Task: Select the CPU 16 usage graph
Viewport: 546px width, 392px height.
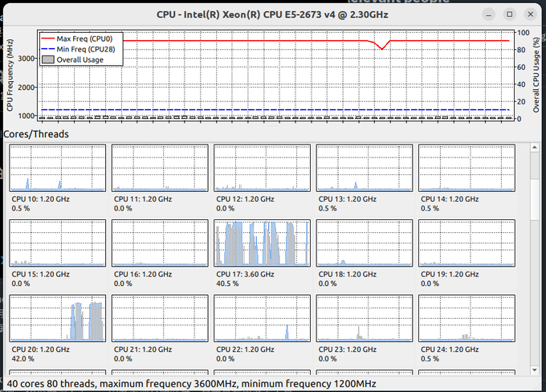Action: tap(160, 243)
